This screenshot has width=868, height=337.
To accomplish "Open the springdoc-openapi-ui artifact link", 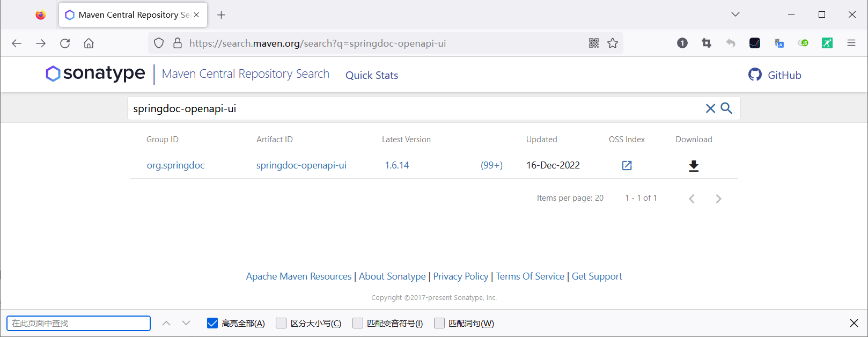I will pyautogui.click(x=301, y=165).
